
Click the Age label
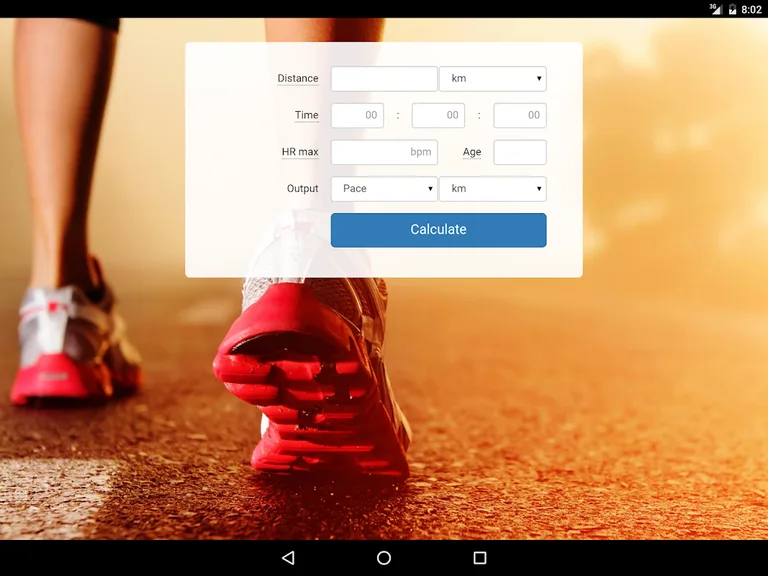point(472,152)
